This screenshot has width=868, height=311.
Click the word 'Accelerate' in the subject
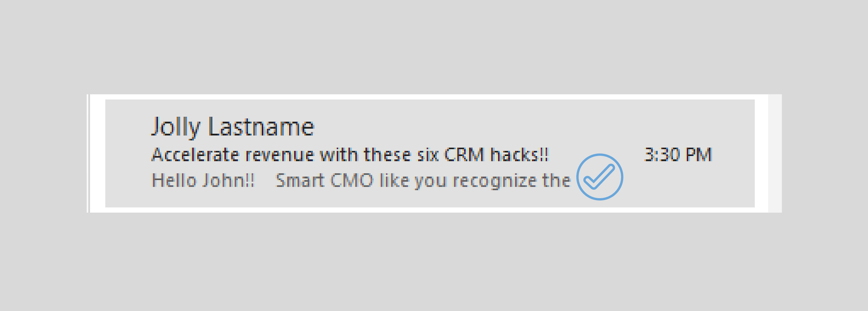195,155
